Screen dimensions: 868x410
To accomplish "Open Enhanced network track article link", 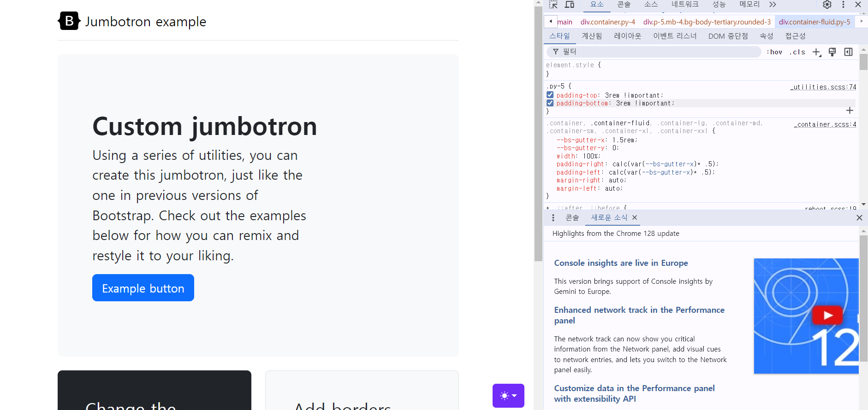I will pos(639,315).
